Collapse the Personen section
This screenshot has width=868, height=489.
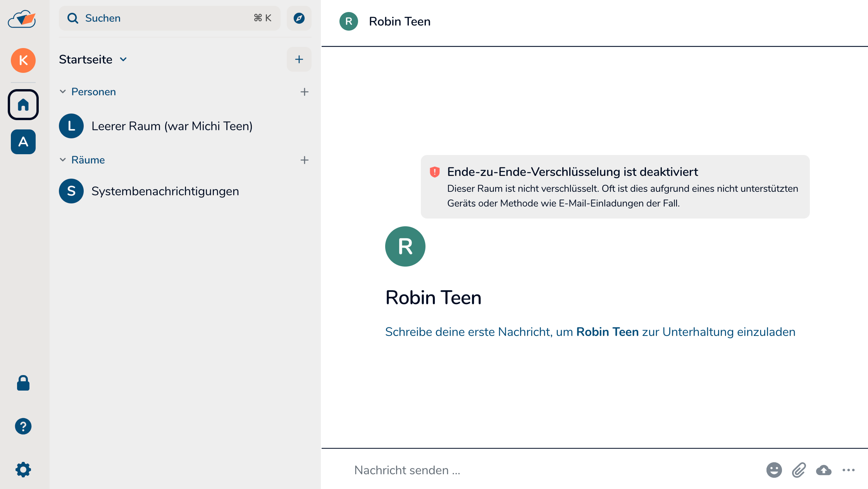(x=63, y=92)
